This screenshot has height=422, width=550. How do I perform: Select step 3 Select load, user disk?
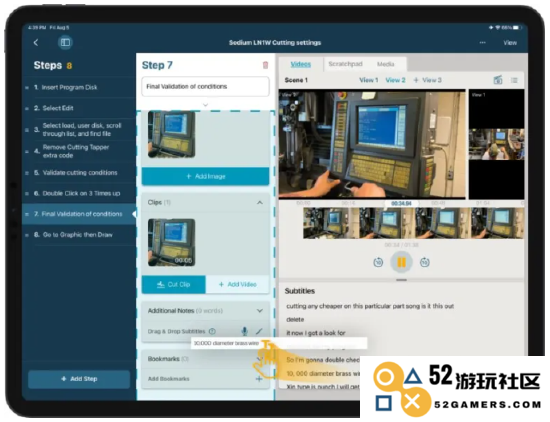pos(79,129)
